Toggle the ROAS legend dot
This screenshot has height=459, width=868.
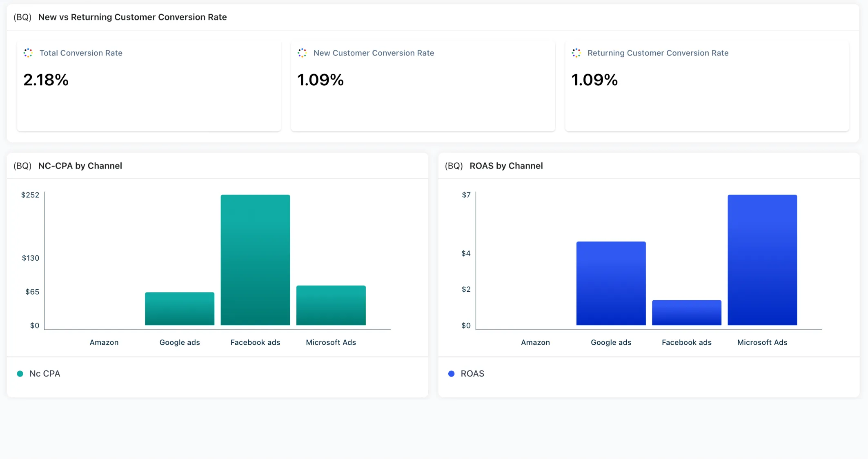pyautogui.click(x=451, y=374)
